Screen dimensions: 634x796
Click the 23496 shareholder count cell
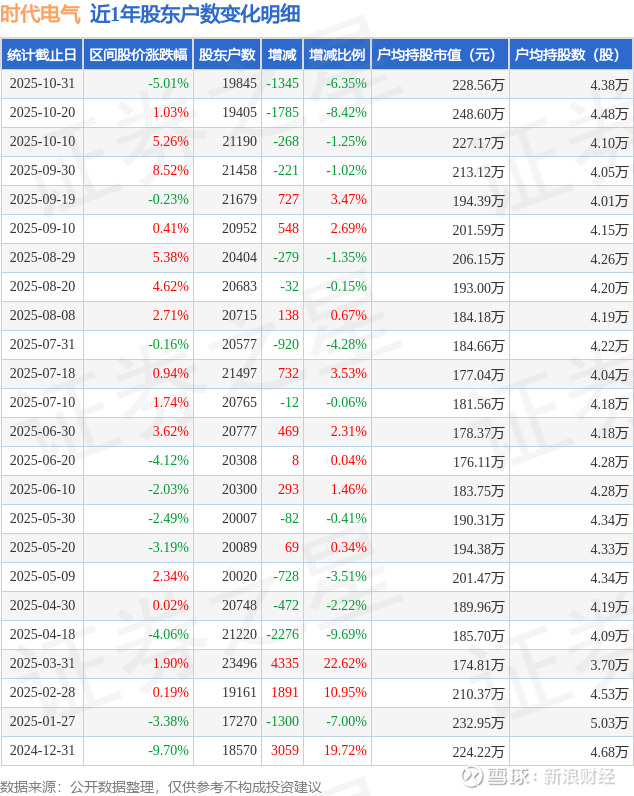pos(239,664)
